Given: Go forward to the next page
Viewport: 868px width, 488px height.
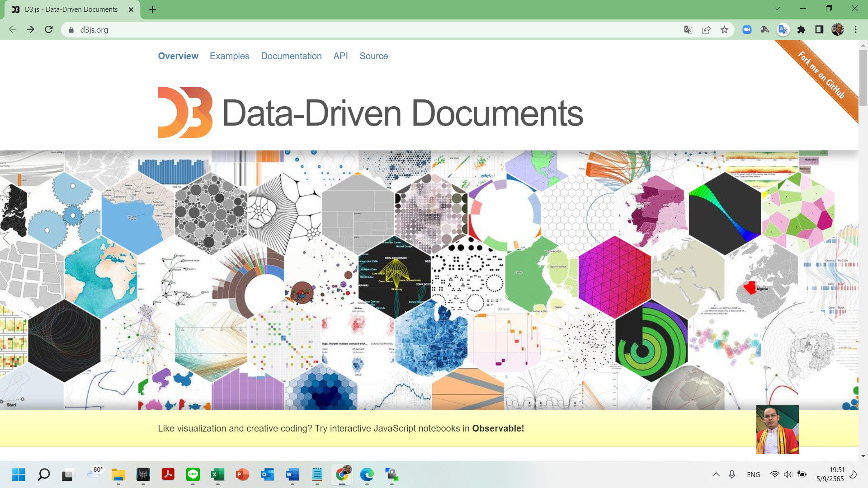Looking at the screenshot, I should [30, 30].
